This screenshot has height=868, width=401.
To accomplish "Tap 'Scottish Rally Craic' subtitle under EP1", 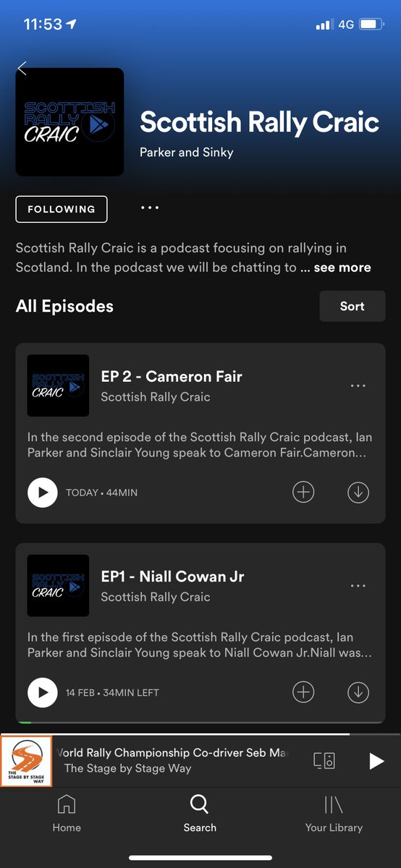I will (156, 597).
